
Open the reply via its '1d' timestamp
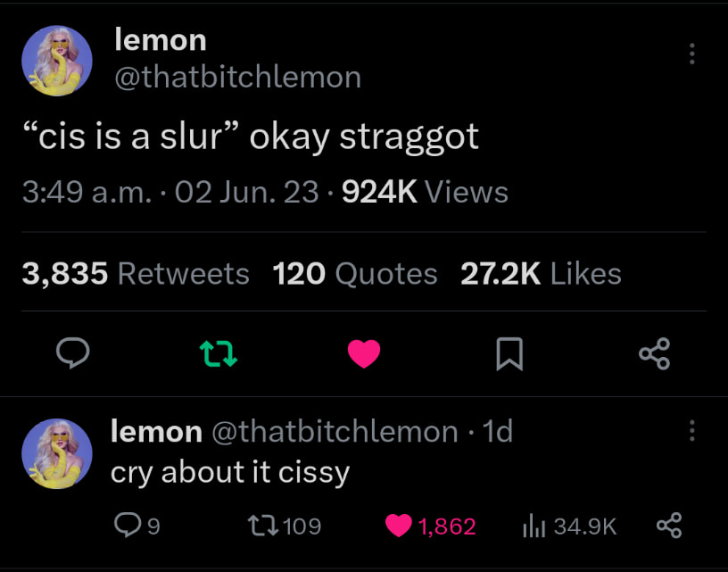[x=498, y=431]
